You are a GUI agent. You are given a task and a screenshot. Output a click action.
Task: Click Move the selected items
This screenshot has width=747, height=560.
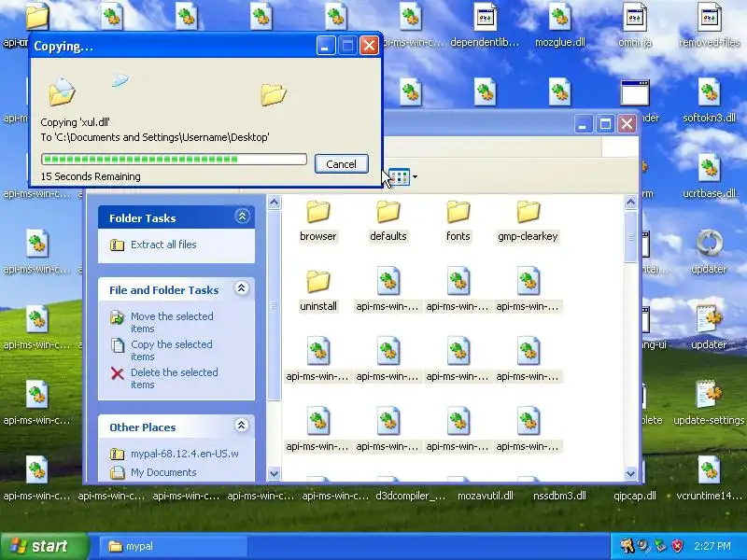[172, 322]
